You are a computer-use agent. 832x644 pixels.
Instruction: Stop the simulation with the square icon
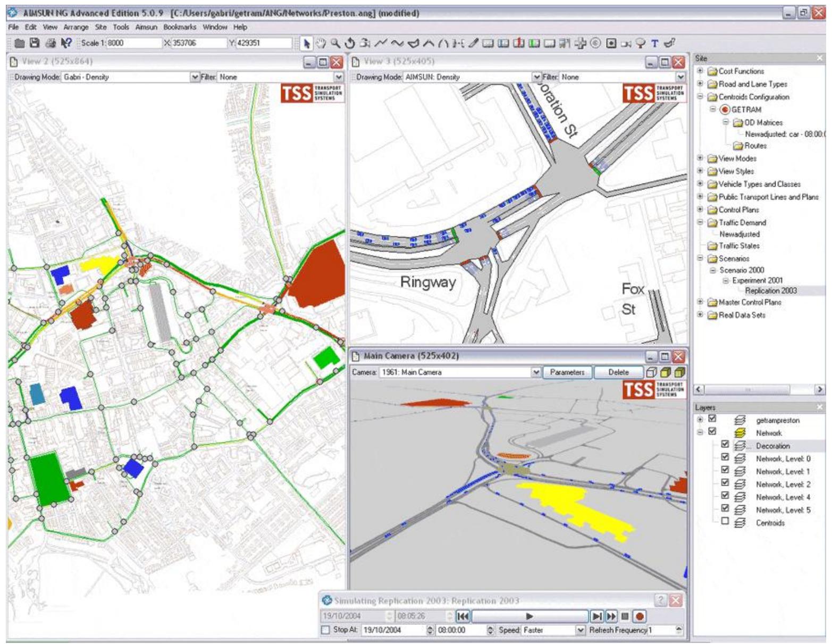625,616
